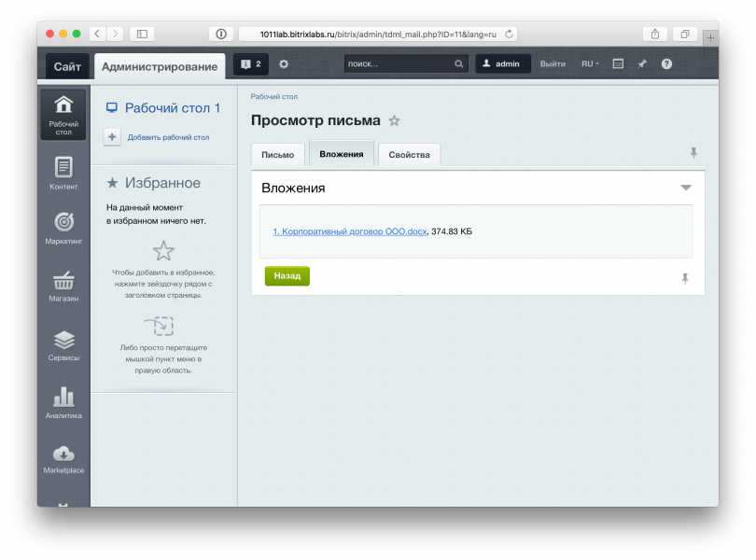The width and height of the screenshot is (756, 560).
Task: Open the Контент sidebar section
Action: [63, 173]
